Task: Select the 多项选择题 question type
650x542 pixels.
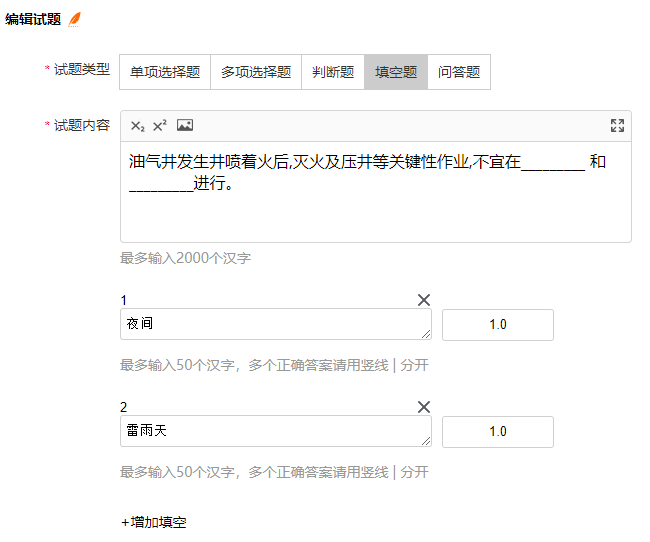Action: 256,72
